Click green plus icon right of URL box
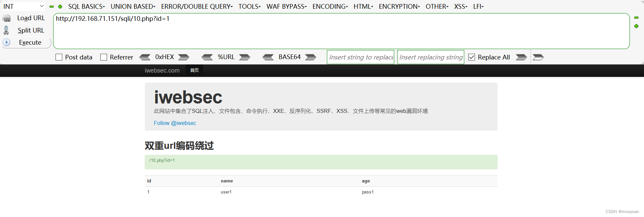The image size is (644, 217). (636, 26)
